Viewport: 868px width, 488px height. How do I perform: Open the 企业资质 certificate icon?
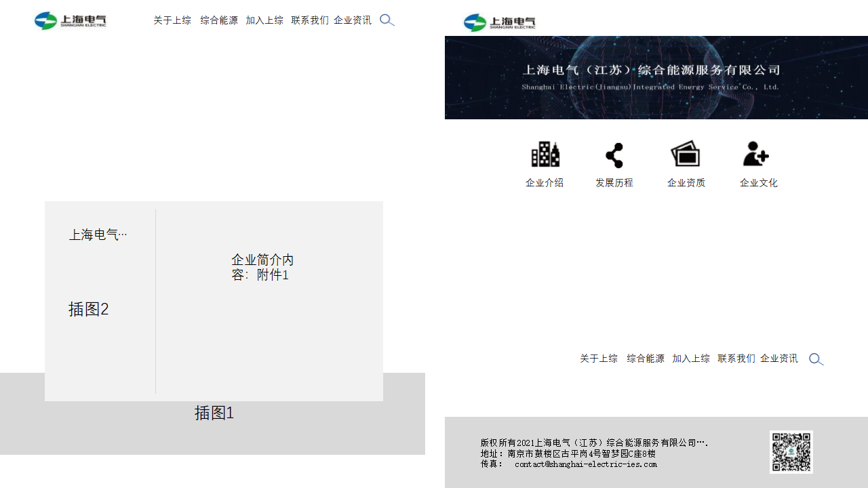pos(686,154)
